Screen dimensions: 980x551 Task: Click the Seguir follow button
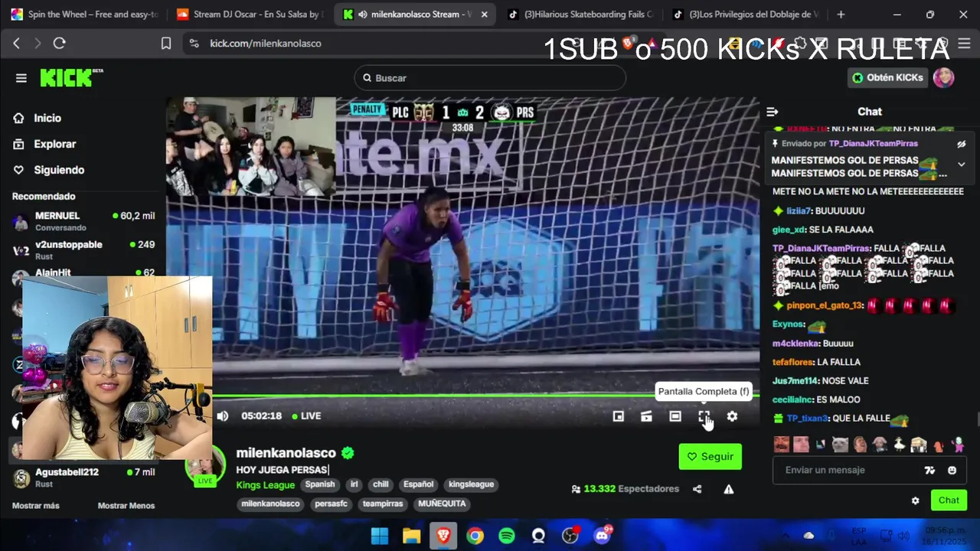[710, 457]
